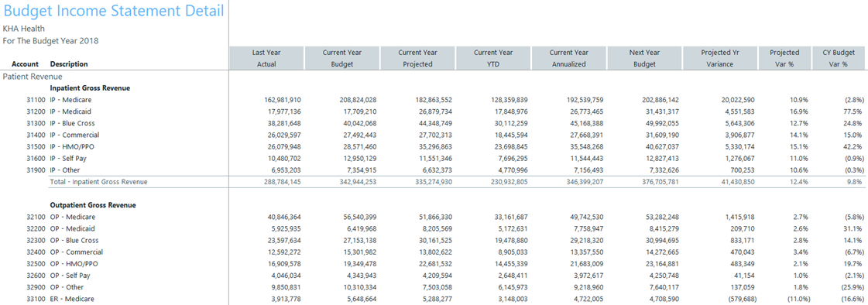Click the CY Budget Var % header
868x305 pixels.
[x=839, y=58]
